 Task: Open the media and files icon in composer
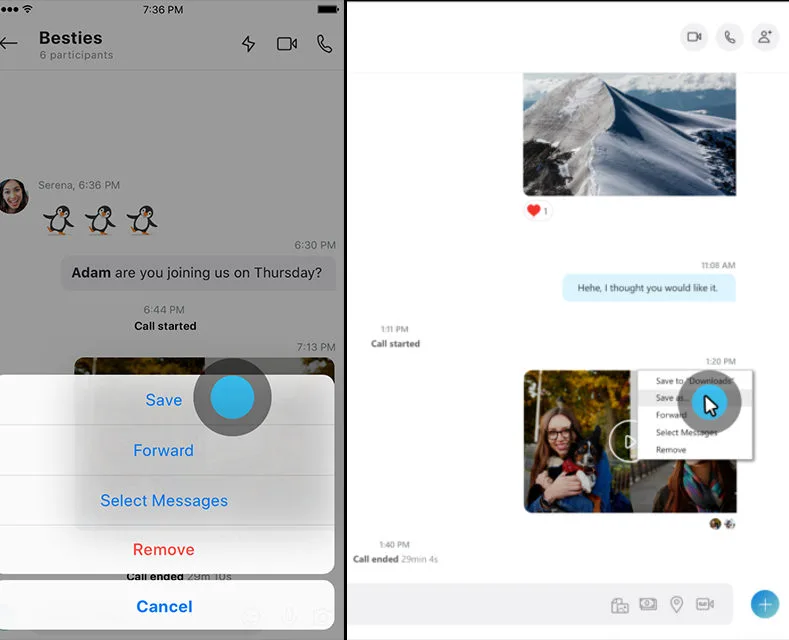coord(619,605)
